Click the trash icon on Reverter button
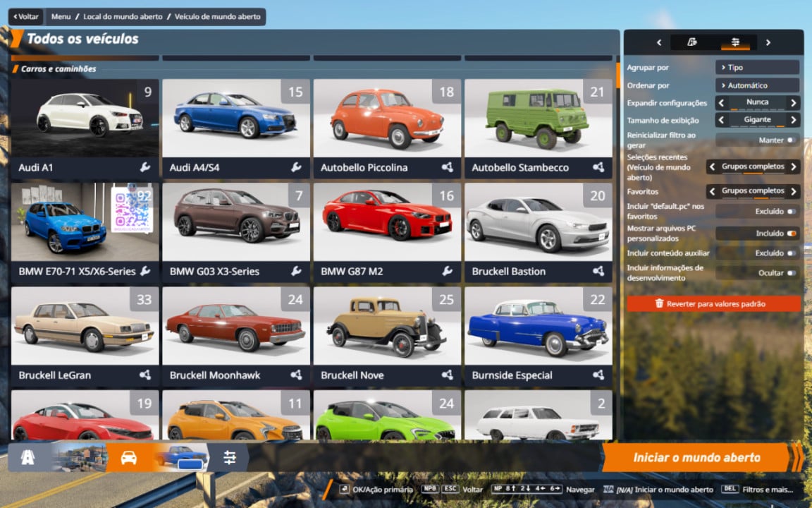This screenshot has height=508, width=812. (659, 303)
